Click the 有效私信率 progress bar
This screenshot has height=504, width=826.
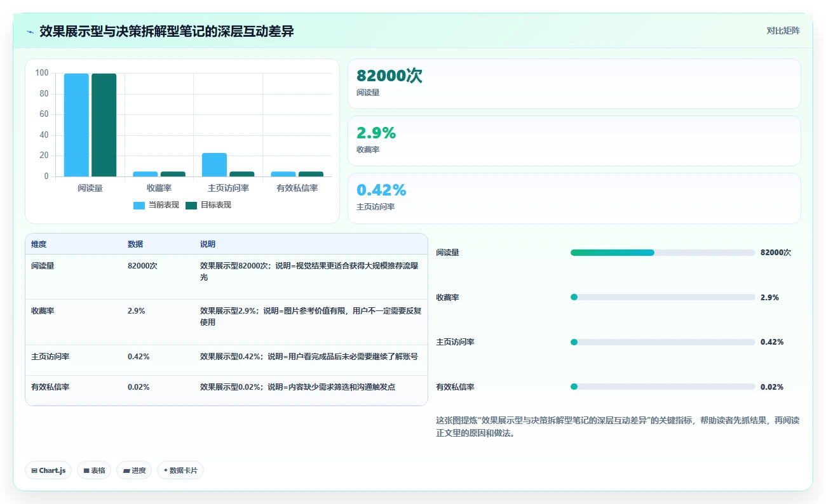[663, 387]
